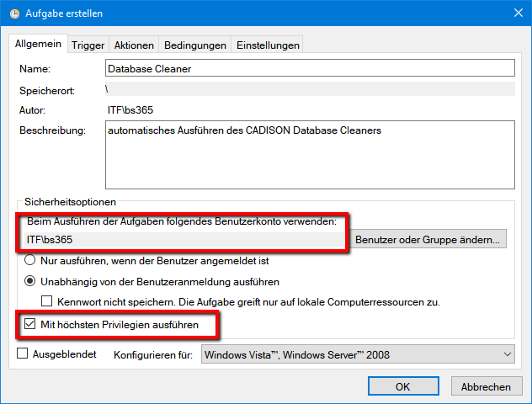The width and height of the screenshot is (532, 404).
Task: Click the Name field containing Database Cleaner
Action: (x=310, y=68)
